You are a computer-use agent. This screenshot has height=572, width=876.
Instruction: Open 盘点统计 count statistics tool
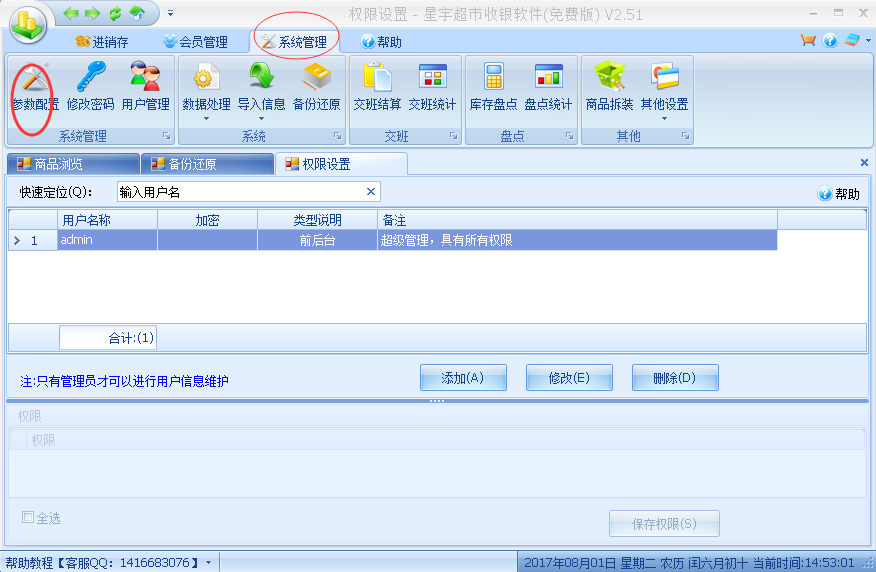coord(548,87)
